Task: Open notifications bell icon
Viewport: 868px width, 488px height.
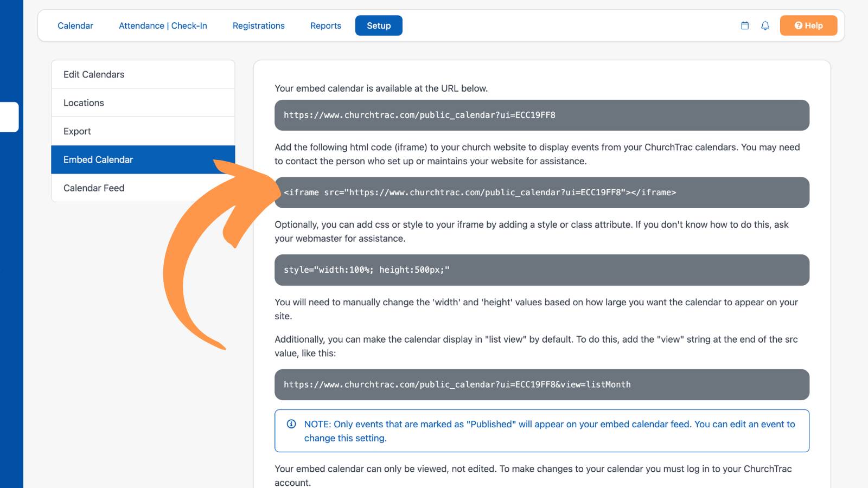Action: pyautogui.click(x=765, y=25)
